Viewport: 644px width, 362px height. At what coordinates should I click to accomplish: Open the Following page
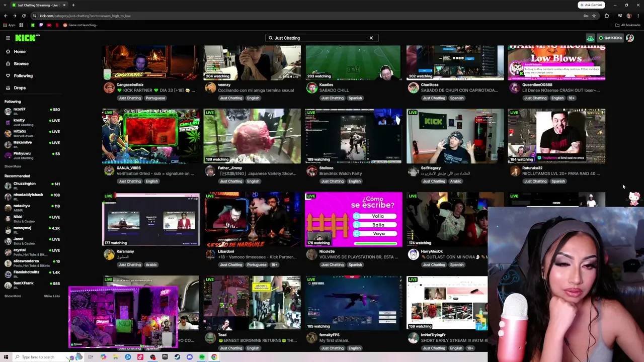[x=23, y=76]
